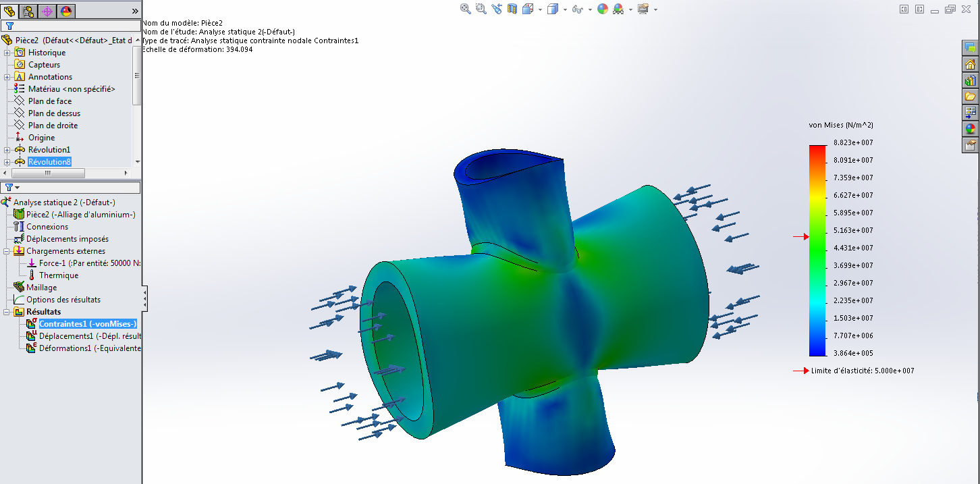Open the View Orientation dropdown arrow
This screenshot has height=484, width=980.
[x=539, y=9]
